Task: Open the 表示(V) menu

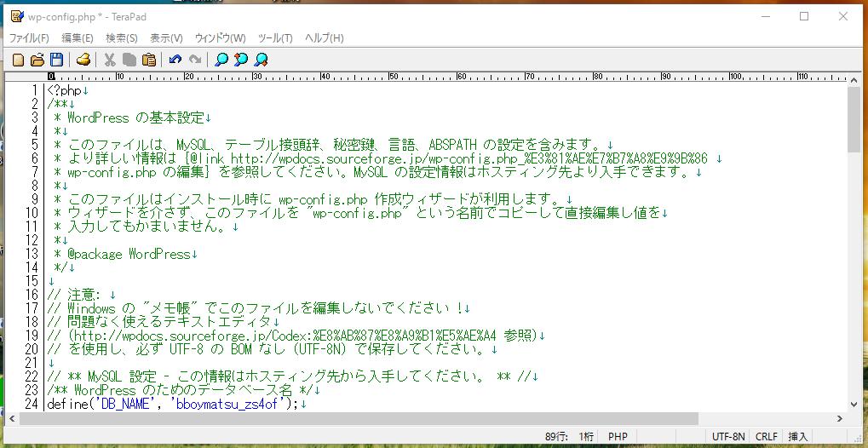Action: [x=167, y=38]
